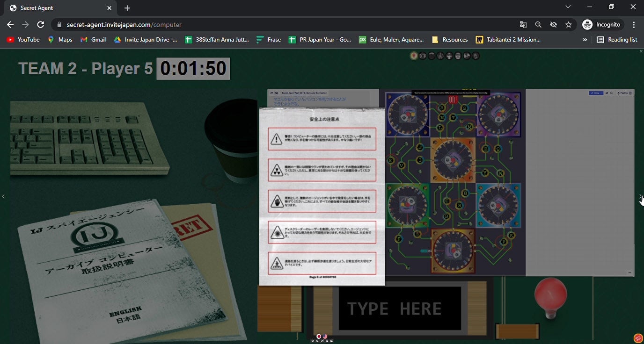Viewport: 644px width, 344px height.
Task: Open the blocked third-party cookies eye icon
Action: coord(553,25)
